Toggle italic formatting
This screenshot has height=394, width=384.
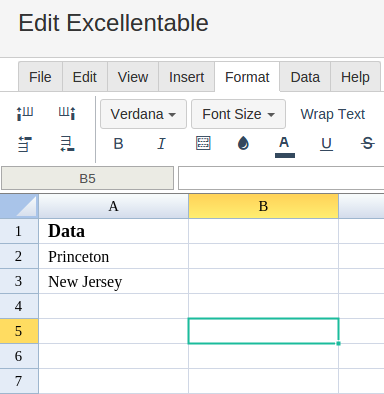pyautogui.click(x=161, y=144)
